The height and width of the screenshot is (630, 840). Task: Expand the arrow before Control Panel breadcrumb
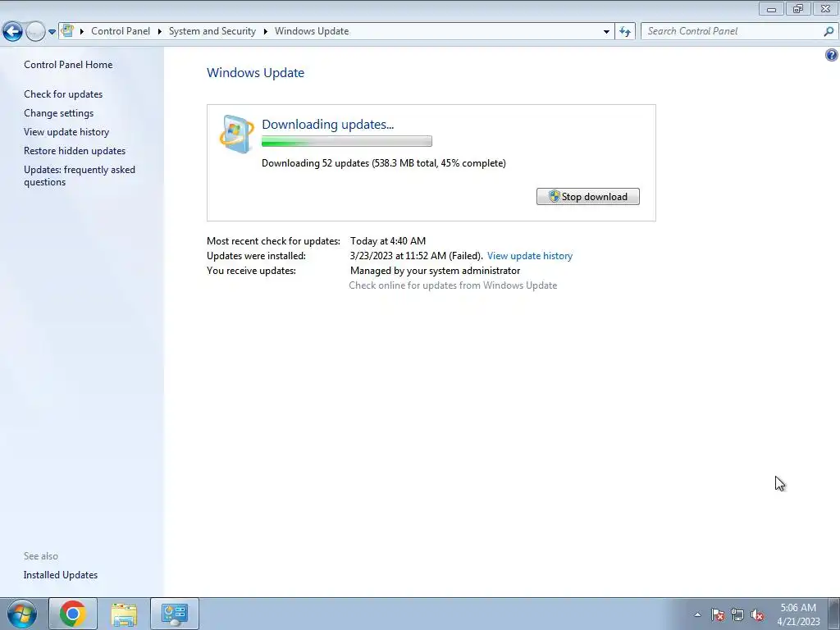82,31
